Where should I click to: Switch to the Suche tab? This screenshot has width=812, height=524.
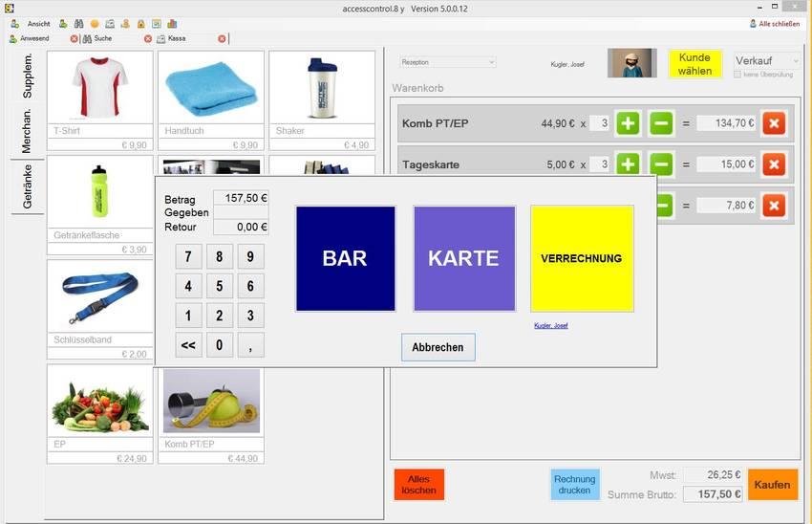(x=102, y=38)
